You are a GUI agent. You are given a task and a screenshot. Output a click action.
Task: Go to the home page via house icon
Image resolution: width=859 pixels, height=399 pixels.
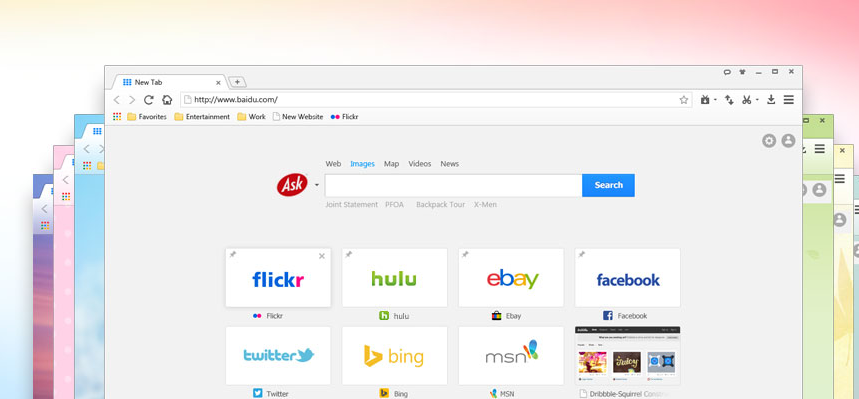tap(167, 100)
